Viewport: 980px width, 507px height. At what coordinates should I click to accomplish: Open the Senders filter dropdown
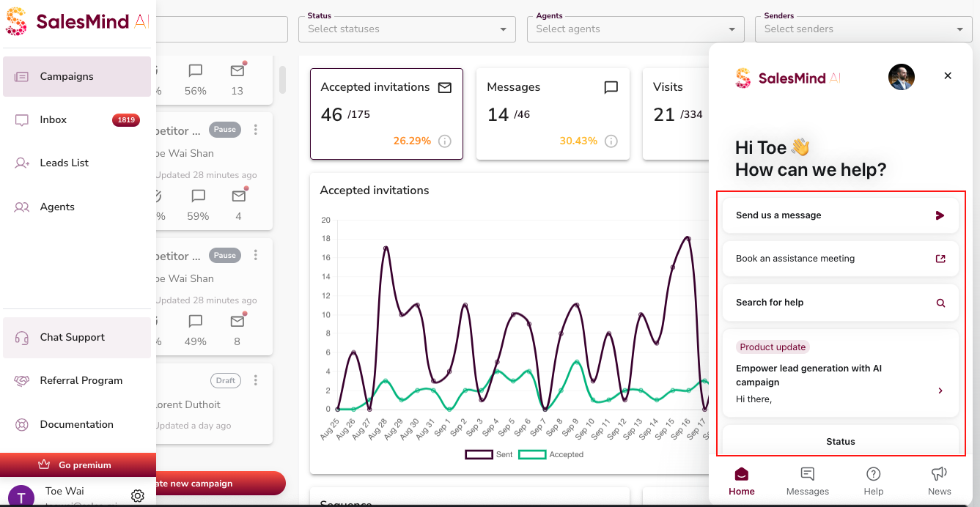pyautogui.click(x=863, y=29)
